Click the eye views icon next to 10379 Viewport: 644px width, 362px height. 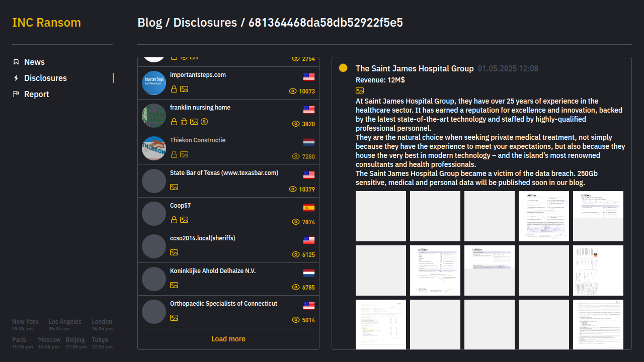[x=293, y=189]
